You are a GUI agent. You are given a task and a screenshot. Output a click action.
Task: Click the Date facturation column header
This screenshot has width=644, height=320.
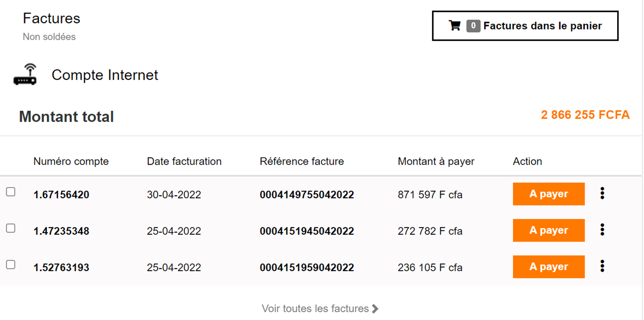(x=184, y=161)
